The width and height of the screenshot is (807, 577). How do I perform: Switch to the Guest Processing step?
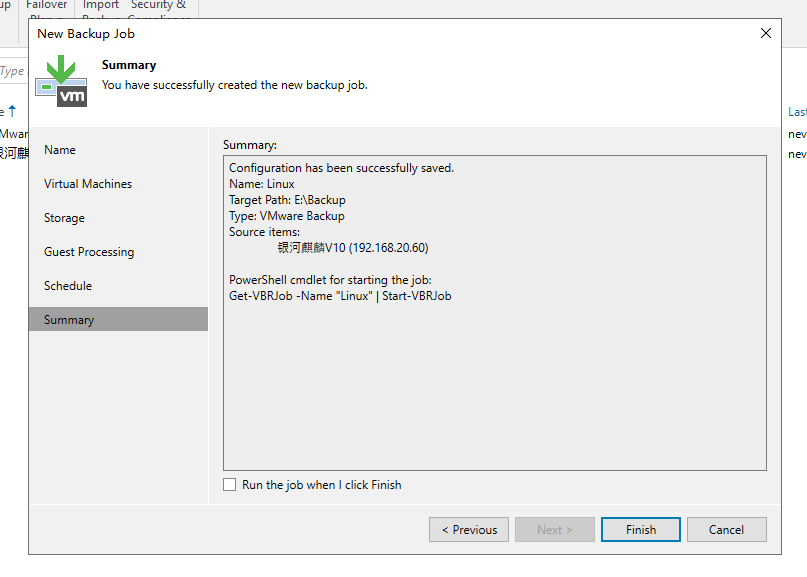tap(89, 252)
